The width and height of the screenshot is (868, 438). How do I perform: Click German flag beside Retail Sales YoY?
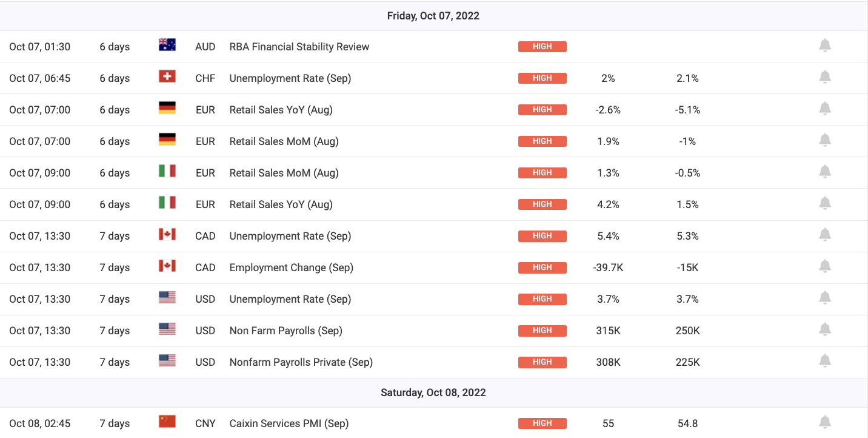pos(167,108)
